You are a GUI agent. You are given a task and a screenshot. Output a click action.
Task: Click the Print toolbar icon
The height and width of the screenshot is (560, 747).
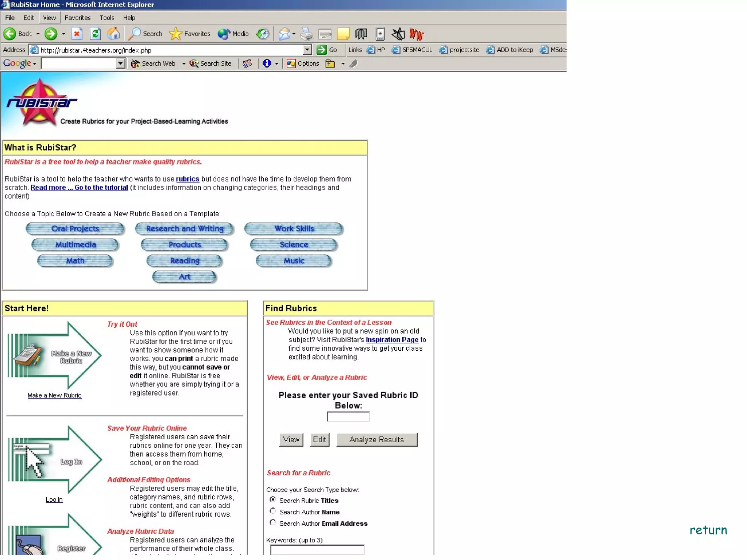306,34
